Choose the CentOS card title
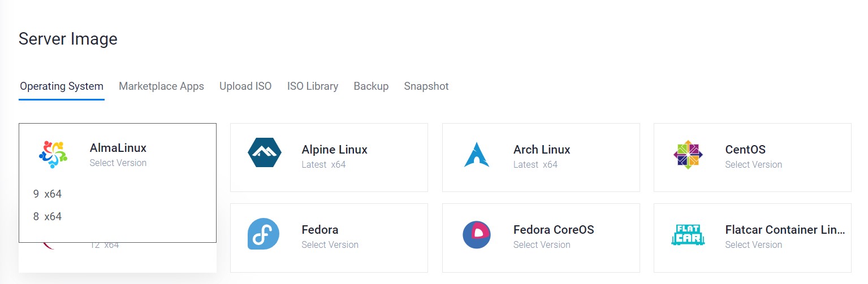 (x=745, y=150)
